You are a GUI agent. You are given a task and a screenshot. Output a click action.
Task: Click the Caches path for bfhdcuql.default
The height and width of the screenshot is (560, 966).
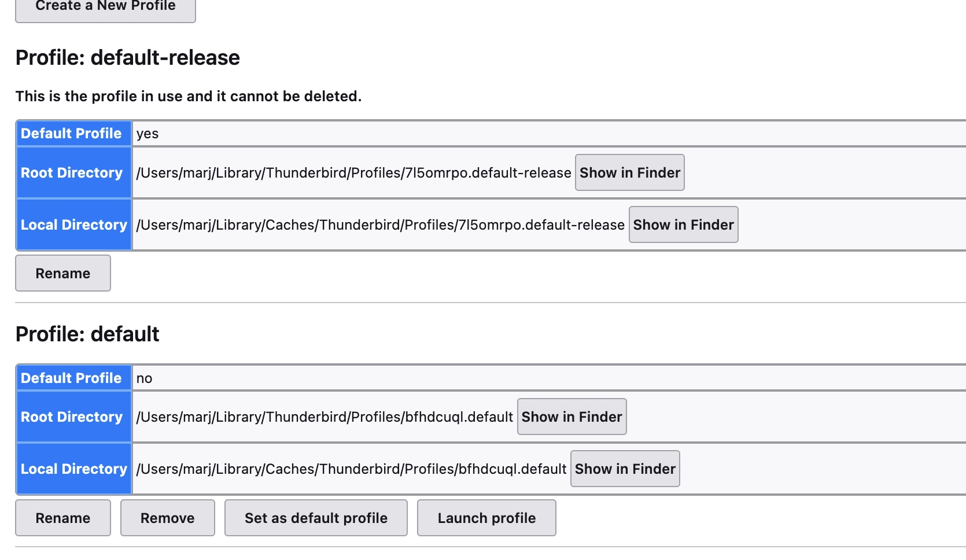pyautogui.click(x=352, y=469)
